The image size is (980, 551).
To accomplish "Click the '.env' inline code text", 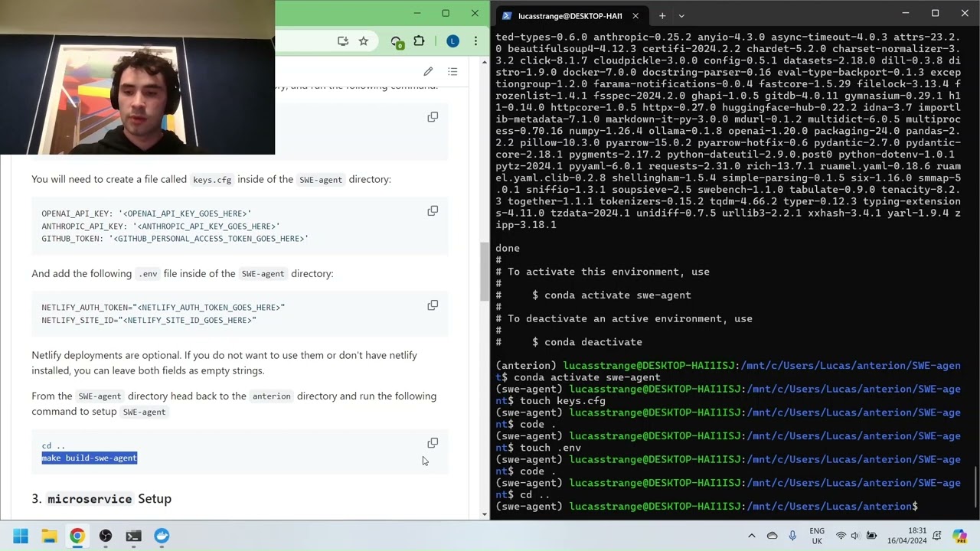I will pos(148,274).
